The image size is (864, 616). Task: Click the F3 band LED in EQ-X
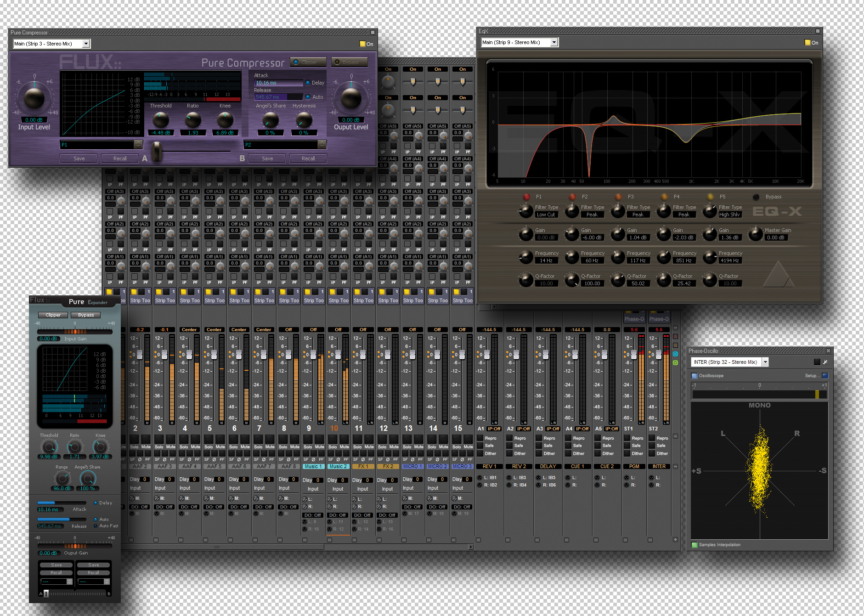click(618, 197)
